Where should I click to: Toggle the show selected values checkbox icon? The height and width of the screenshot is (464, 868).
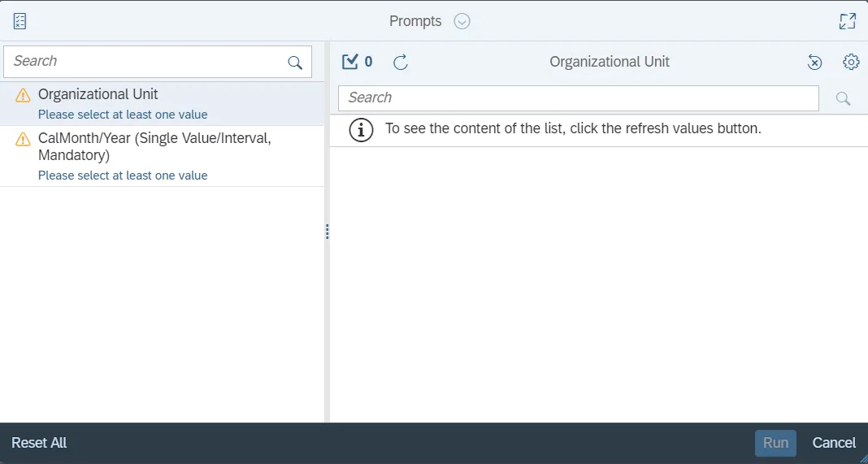(x=350, y=62)
